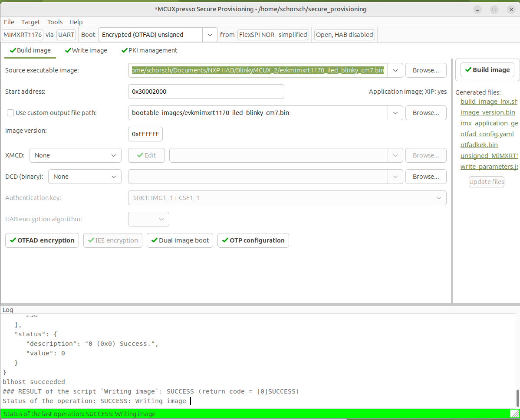This screenshot has width=520, height=420.
Task: Click the Edit button next to XMCD
Action: 146,155
